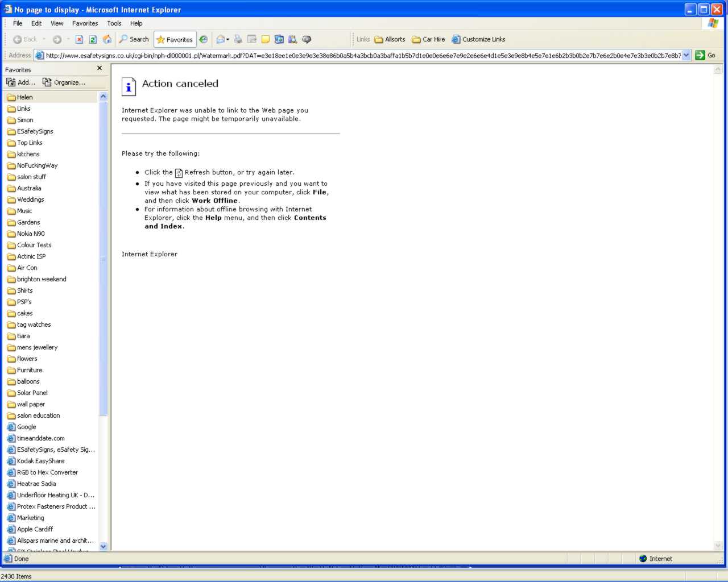Open the Tools menu
This screenshot has width=728, height=582.
point(114,23)
